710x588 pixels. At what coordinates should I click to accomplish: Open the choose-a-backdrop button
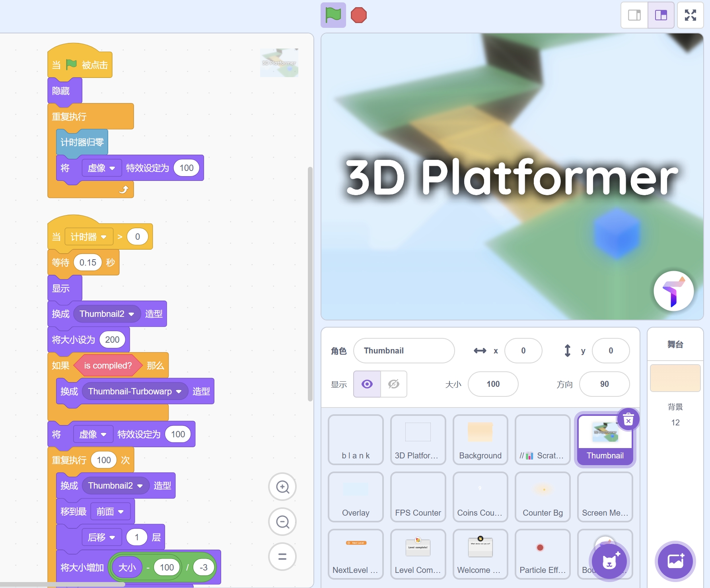675,561
